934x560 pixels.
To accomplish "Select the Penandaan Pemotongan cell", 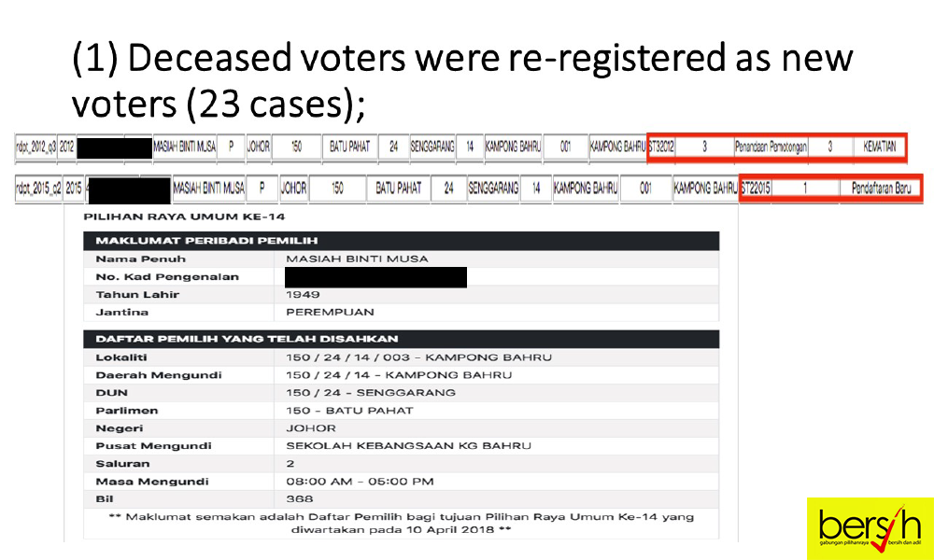I will coord(771,147).
